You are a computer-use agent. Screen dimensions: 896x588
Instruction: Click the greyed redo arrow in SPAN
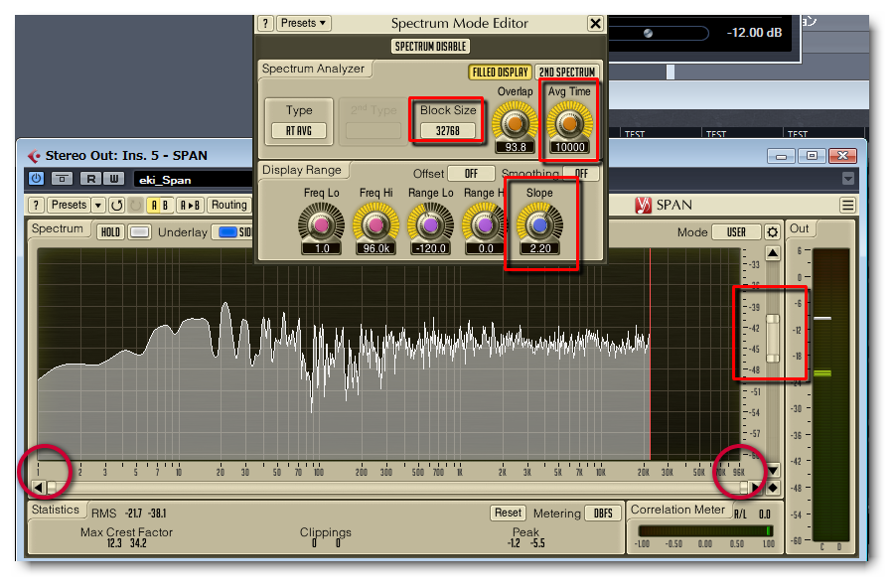click(136, 206)
